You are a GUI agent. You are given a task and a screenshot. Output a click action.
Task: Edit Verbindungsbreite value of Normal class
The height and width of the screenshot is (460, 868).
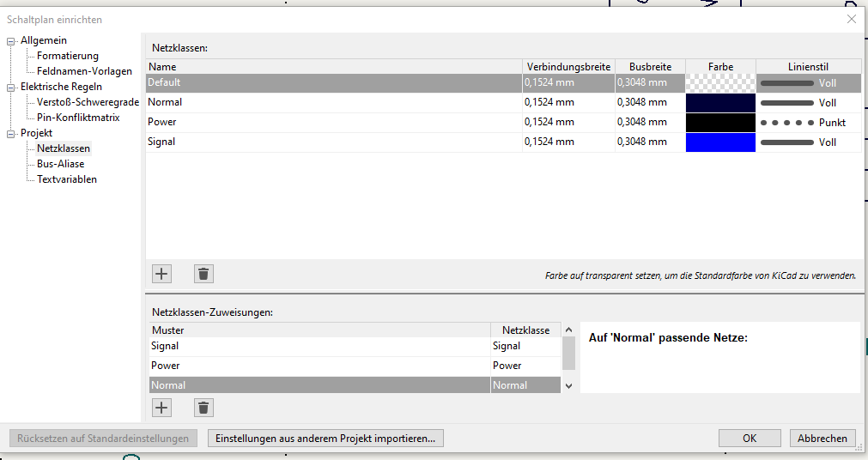tap(568, 103)
